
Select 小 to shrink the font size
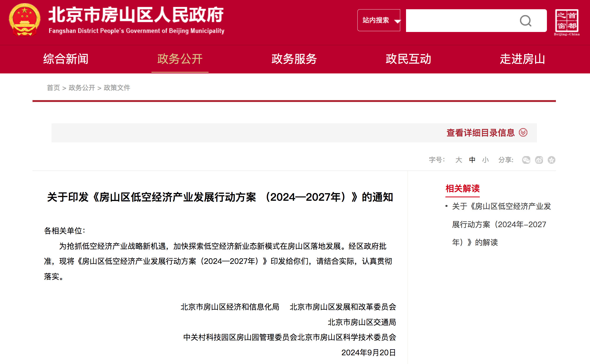pos(486,160)
